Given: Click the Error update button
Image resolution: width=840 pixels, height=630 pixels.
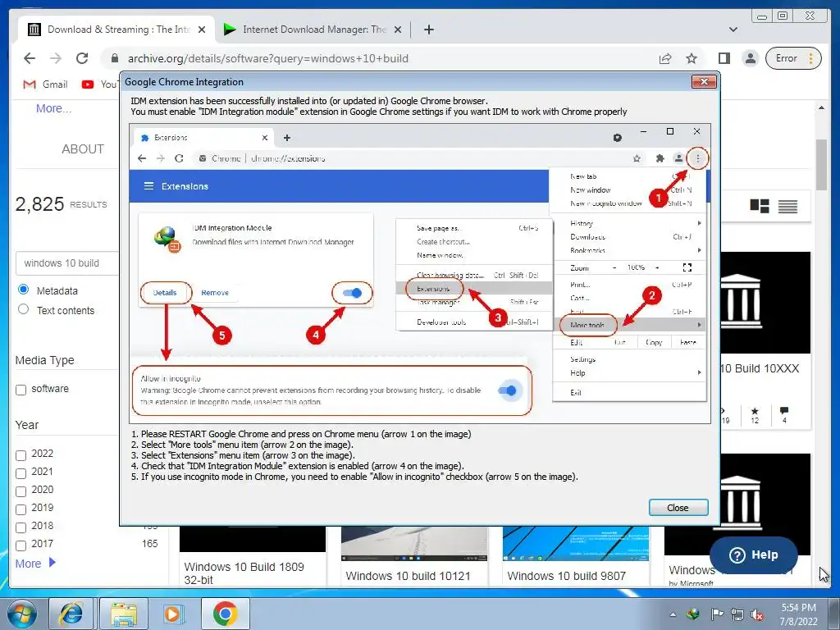Looking at the screenshot, I should coord(793,58).
